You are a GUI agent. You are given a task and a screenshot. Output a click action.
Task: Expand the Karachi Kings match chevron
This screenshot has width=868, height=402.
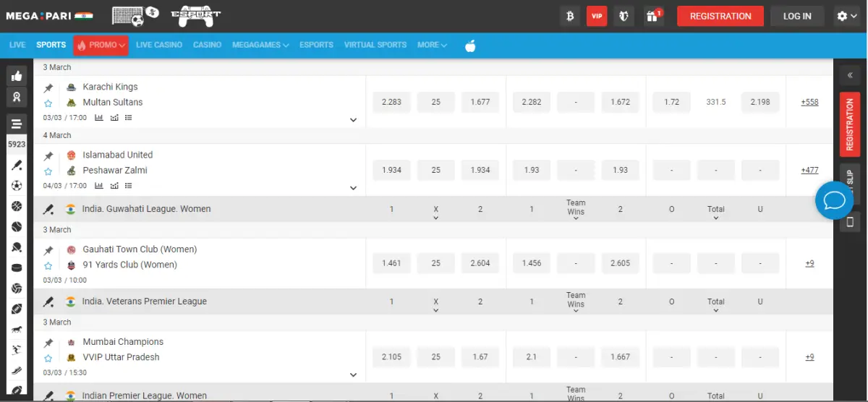(353, 120)
